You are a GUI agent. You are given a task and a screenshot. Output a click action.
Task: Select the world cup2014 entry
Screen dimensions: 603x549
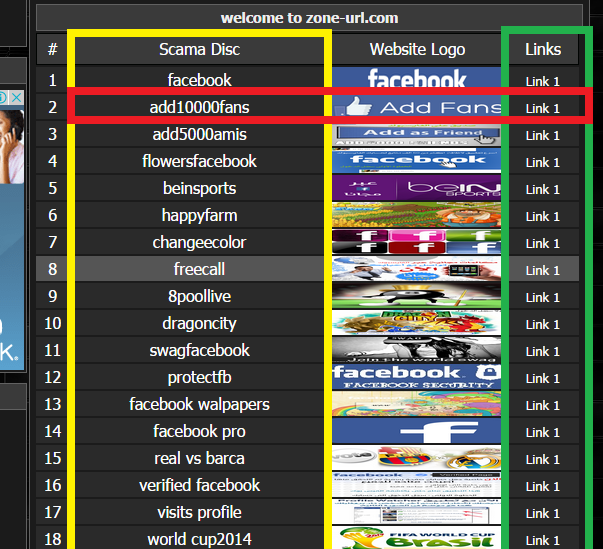[x=199, y=539]
